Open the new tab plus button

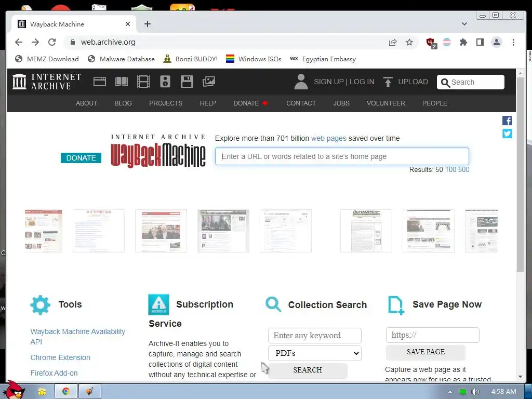tap(147, 24)
